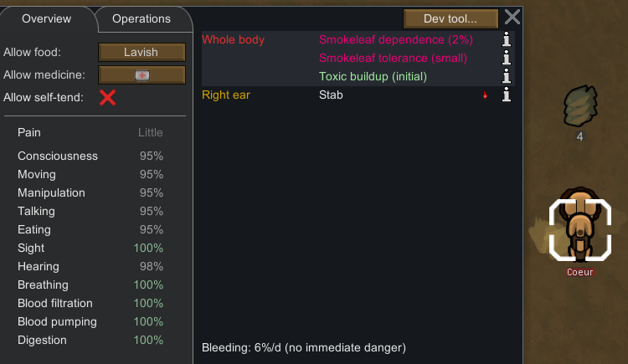
Task: Select the Right ear body part
Action: [226, 95]
